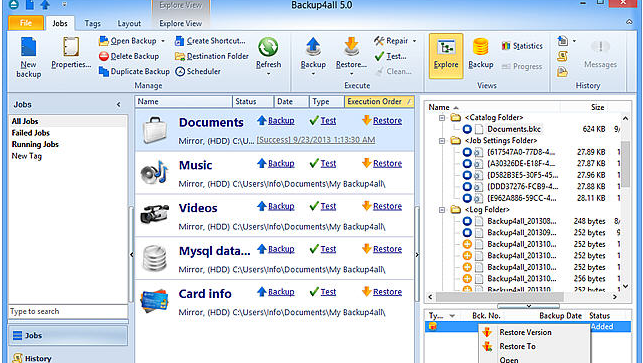Viewport: 643px width, 363px height.
Task: Open the Jobs navigation pane button
Action: (68, 336)
